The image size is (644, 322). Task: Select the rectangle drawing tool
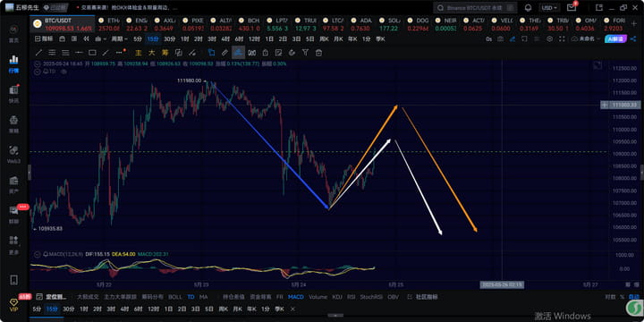tap(92, 53)
